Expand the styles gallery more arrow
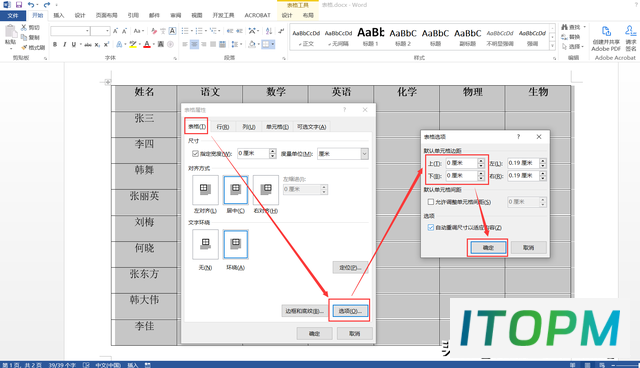This screenshot has width=640, height=368. 552,47
